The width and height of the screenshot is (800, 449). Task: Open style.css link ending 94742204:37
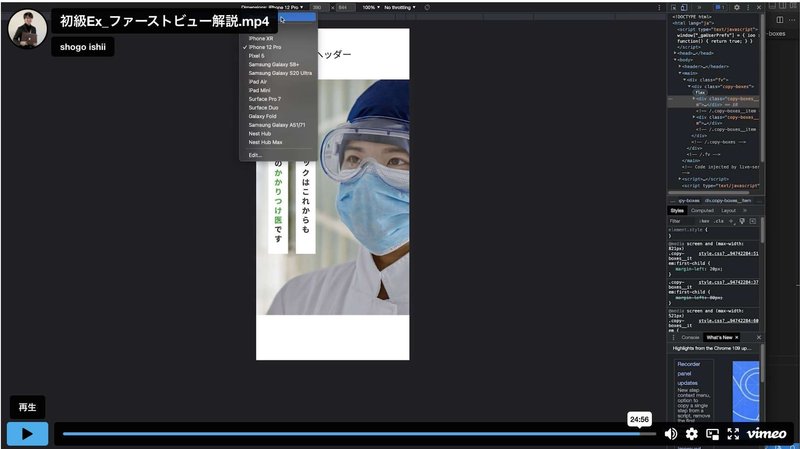(x=729, y=282)
